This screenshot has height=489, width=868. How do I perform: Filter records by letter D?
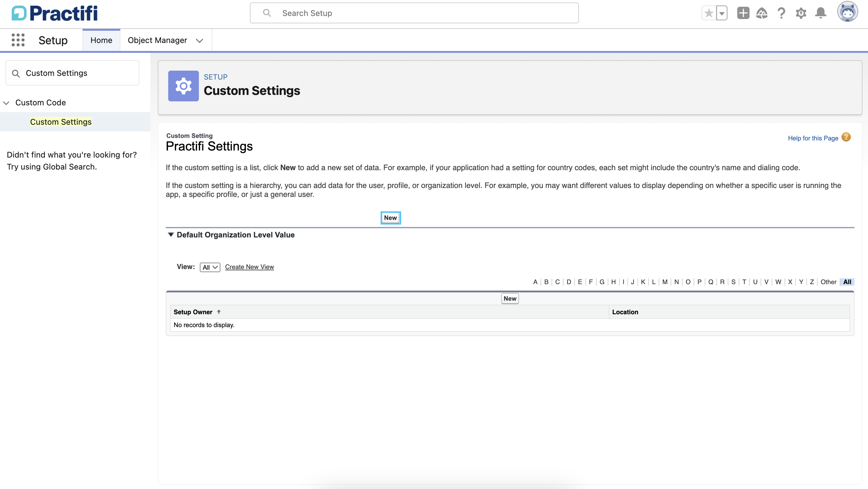point(569,282)
